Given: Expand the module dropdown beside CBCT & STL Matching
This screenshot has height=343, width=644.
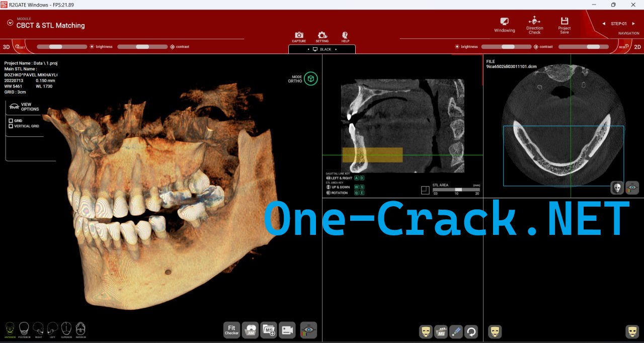Looking at the screenshot, I should pos(10,23).
